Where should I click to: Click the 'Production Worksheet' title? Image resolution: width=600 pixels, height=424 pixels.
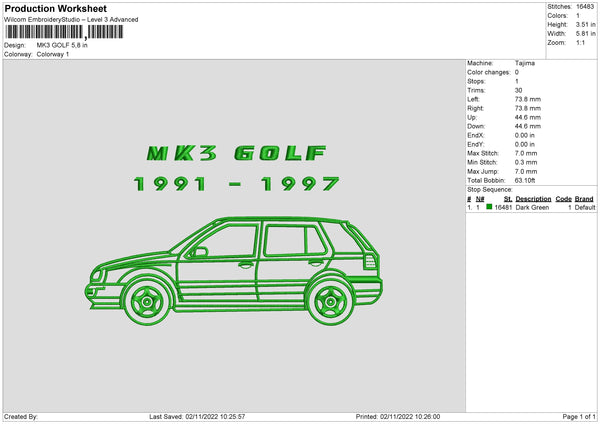point(56,8)
